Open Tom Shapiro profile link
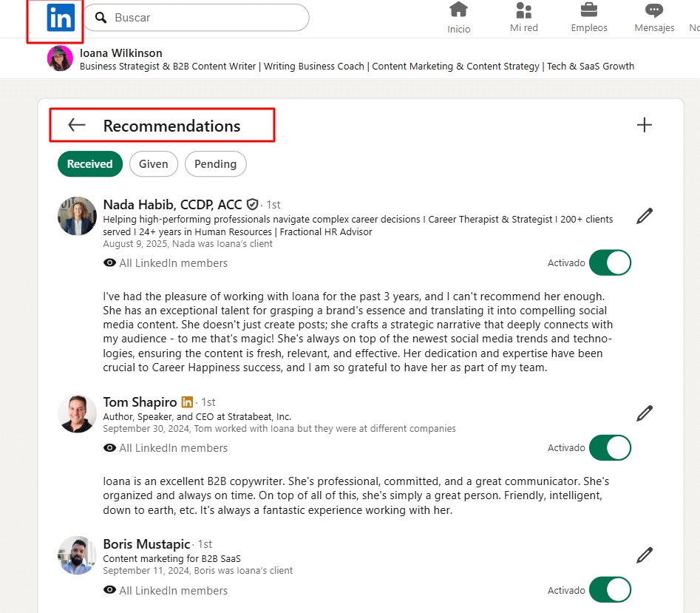 tap(140, 402)
